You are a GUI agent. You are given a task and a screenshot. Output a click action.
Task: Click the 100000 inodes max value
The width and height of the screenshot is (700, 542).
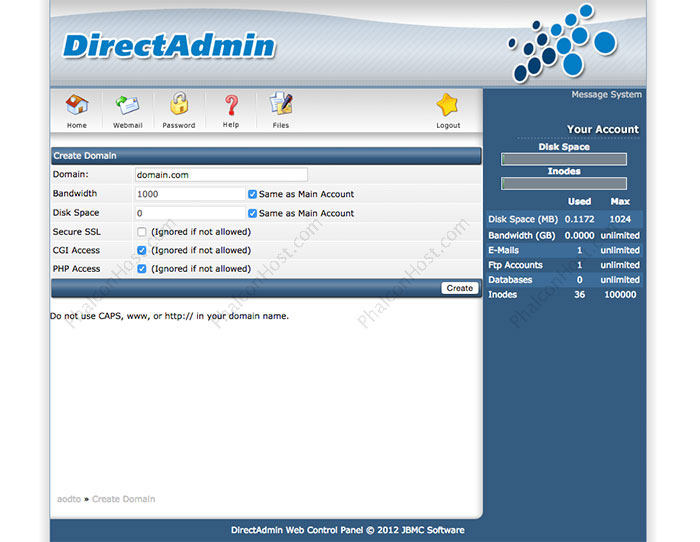(620, 295)
